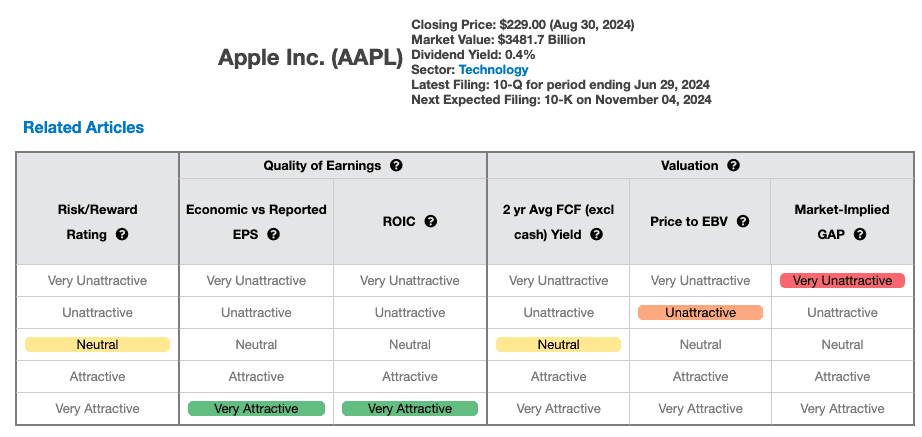Click help icon for Economic vs Reported EPS
This screenshot has width=922, height=437.
273,235
